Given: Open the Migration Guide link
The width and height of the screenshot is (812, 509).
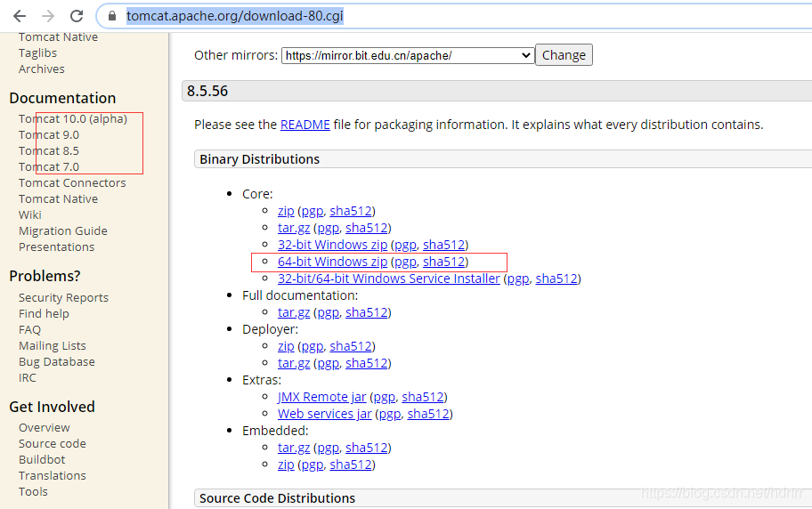Looking at the screenshot, I should coord(63,231).
